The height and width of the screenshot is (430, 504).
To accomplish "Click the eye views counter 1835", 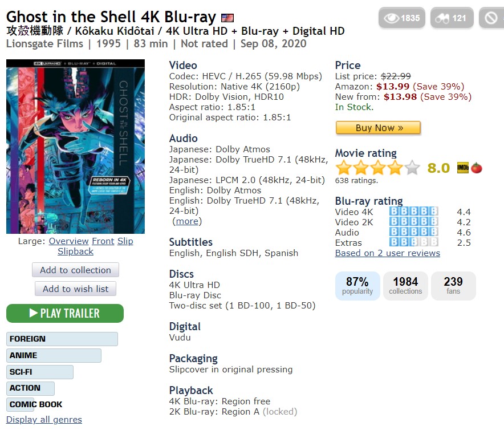I will pyautogui.click(x=402, y=18).
